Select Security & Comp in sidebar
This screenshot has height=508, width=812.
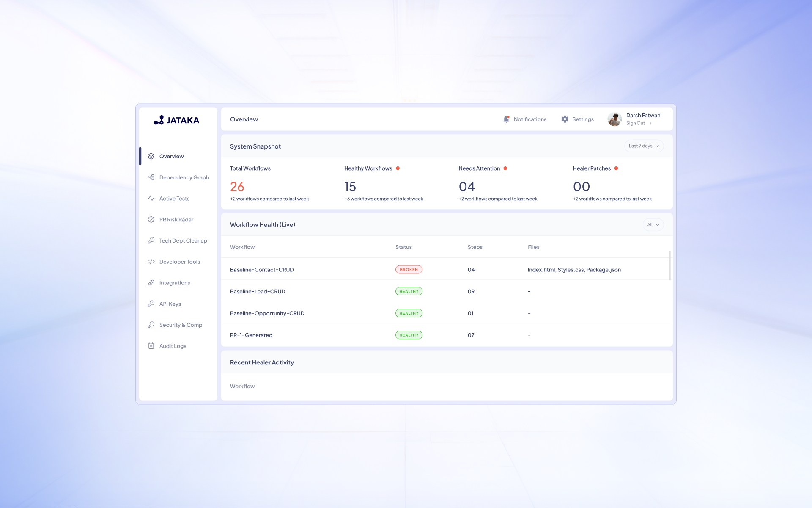point(181,325)
